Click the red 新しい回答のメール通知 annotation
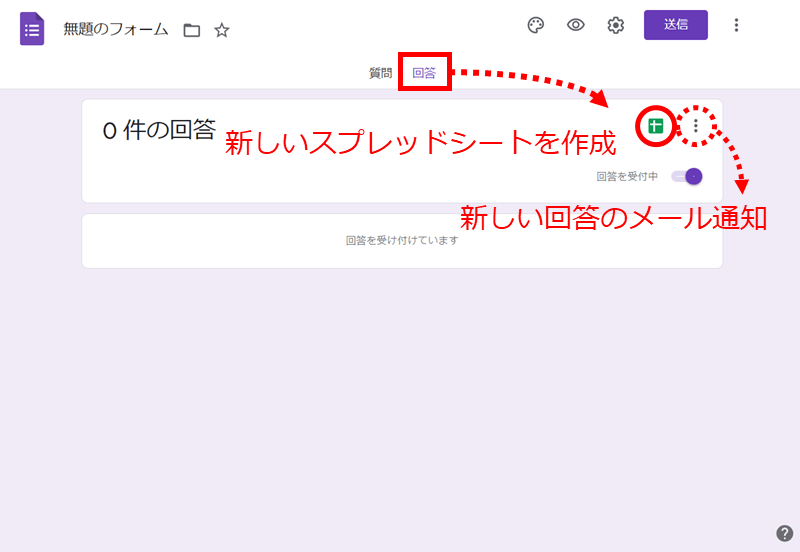 click(613, 218)
